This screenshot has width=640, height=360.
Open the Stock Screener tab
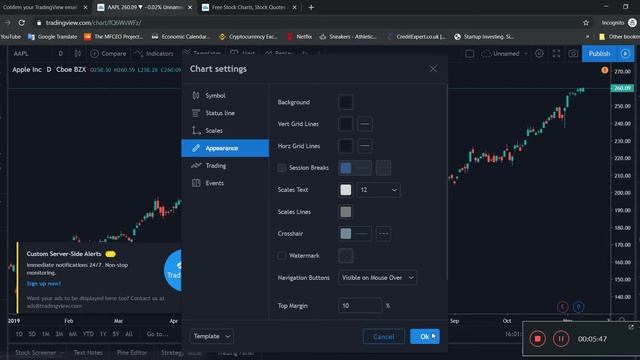[x=36, y=352]
